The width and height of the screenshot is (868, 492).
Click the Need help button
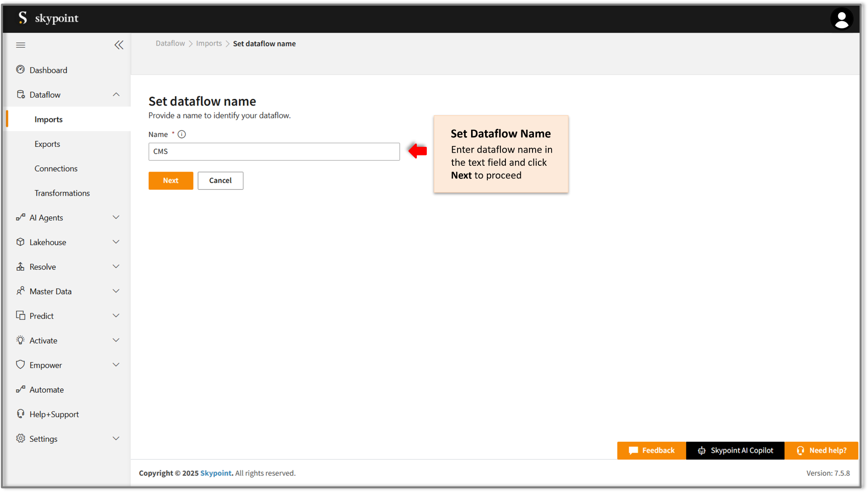tap(821, 450)
